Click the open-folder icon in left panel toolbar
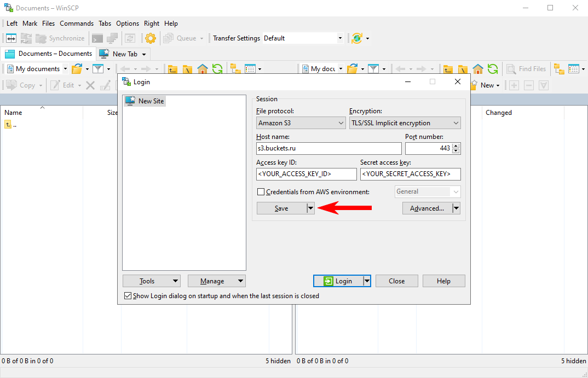The image size is (588, 378). 77,69
